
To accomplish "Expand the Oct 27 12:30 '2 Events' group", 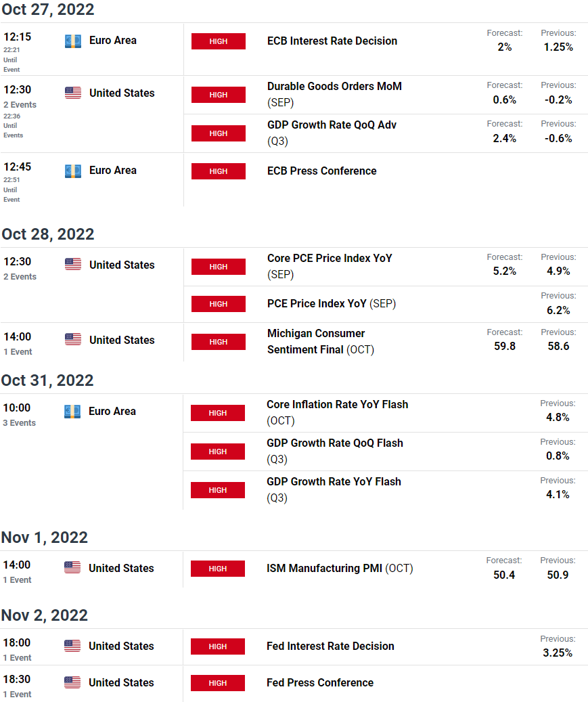I will point(20,104).
